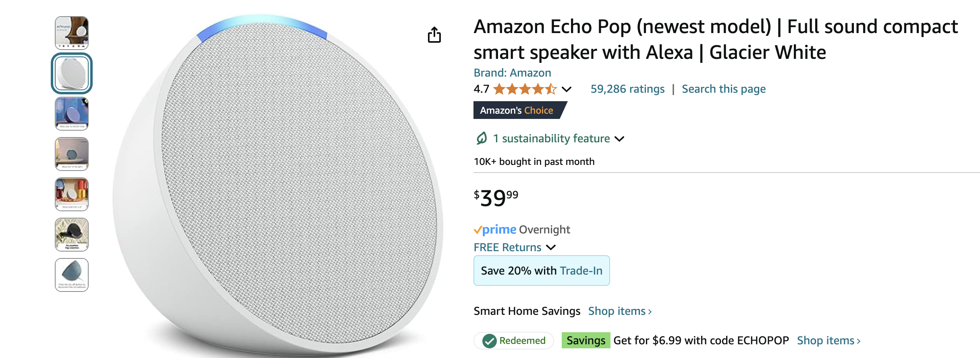
Task: Click Shop items next to ECHOPOP code
Action: (x=828, y=341)
